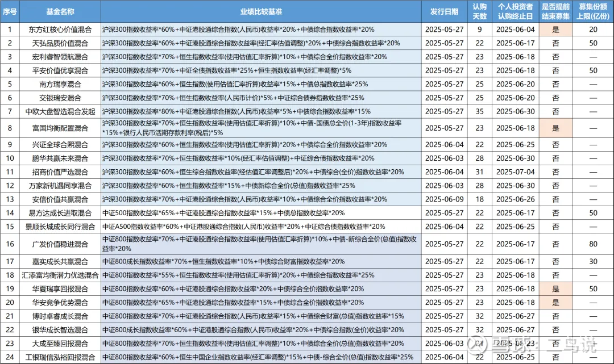Select the fund name 天弘品质价值混合
614x364 pixels.
coord(60,43)
